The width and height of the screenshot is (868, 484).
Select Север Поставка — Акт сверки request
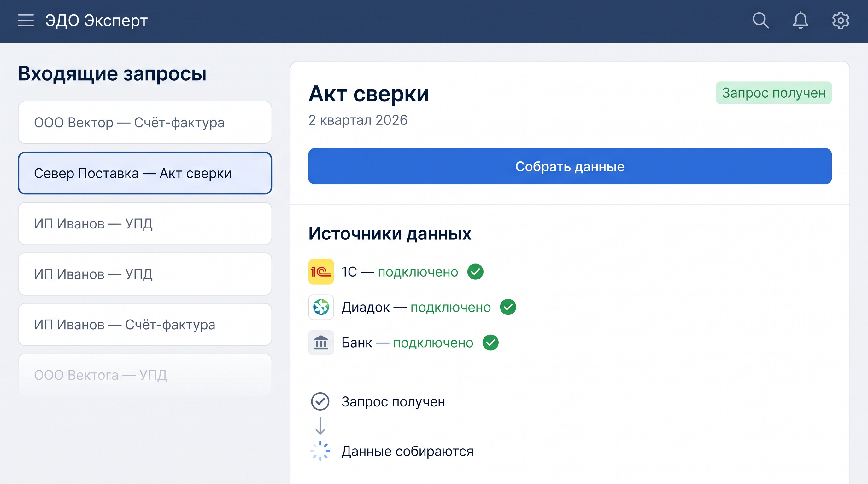click(x=145, y=173)
